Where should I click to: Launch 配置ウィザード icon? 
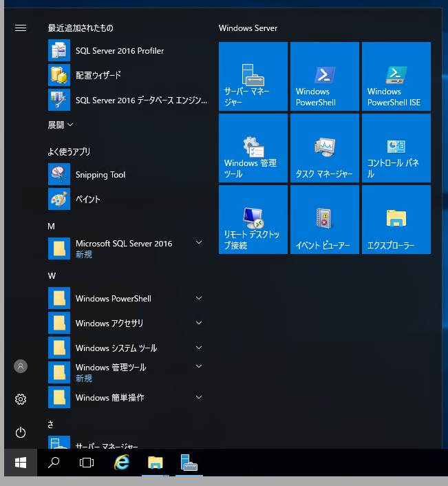point(59,75)
